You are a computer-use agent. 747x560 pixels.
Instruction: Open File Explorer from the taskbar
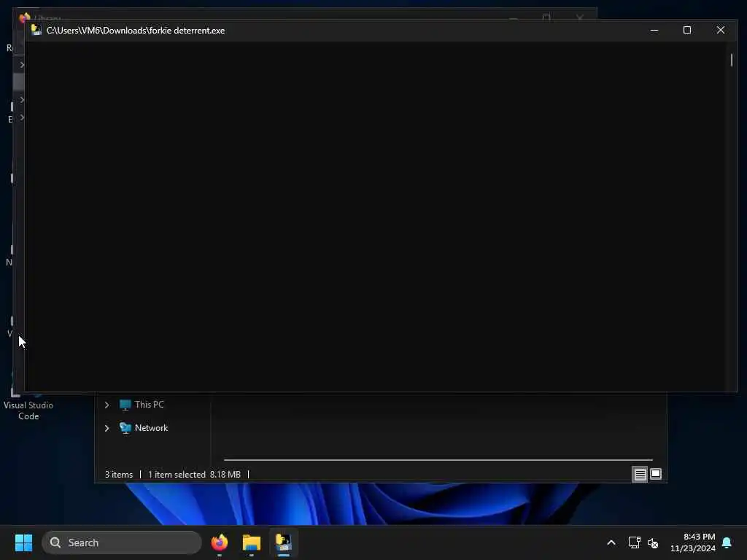(252, 542)
